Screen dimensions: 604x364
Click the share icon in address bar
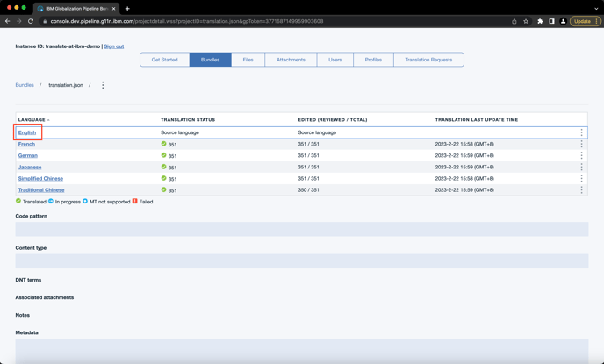[514, 21]
